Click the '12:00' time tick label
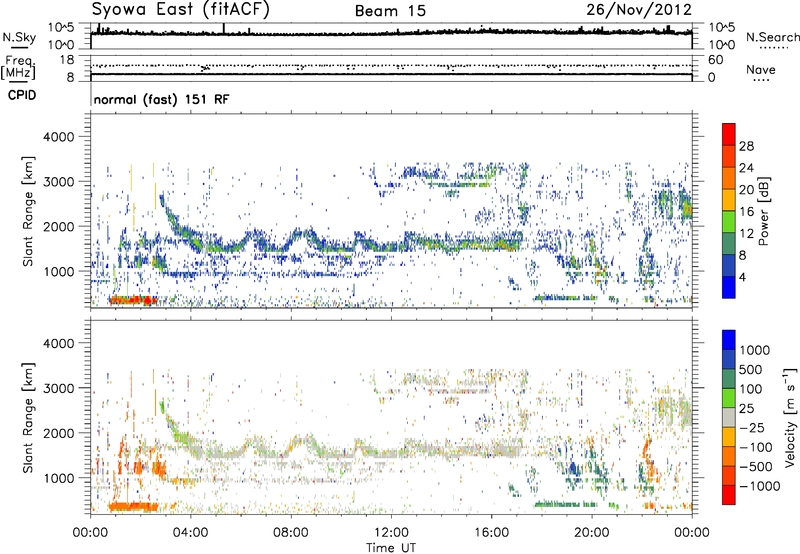The image size is (800, 554). tap(391, 533)
